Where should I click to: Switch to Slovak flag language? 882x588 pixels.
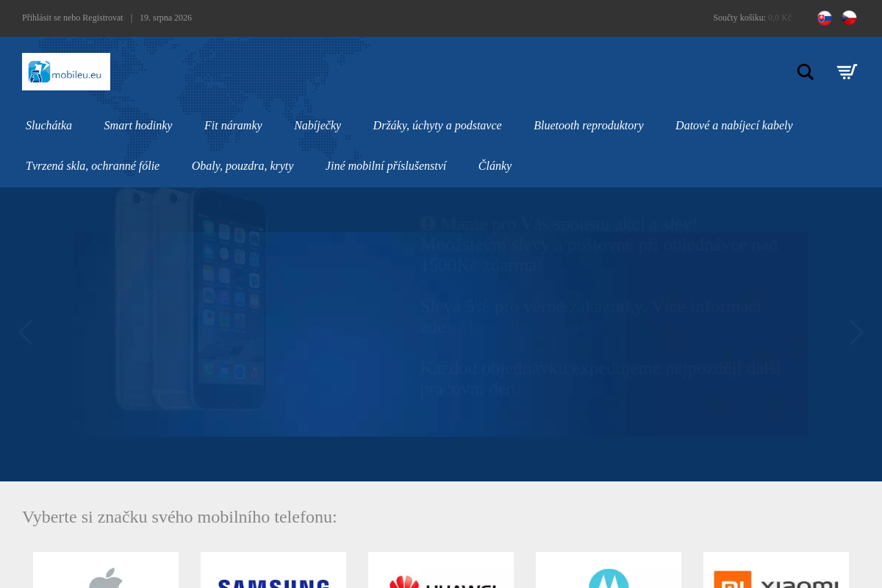[x=825, y=18]
